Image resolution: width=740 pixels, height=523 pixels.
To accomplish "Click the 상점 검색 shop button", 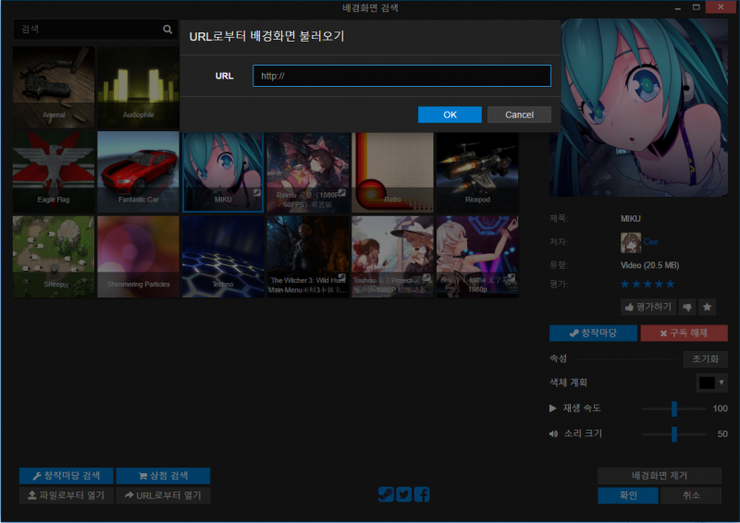I will tap(163, 476).
